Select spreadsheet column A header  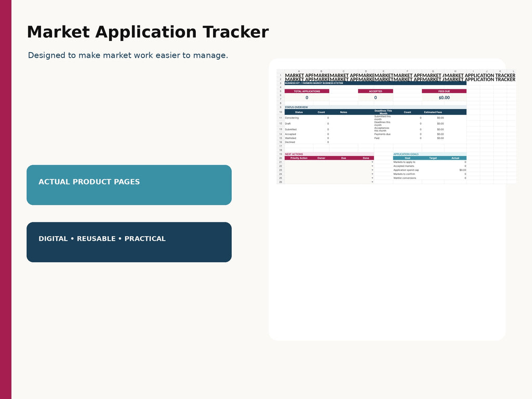[x=299, y=71]
